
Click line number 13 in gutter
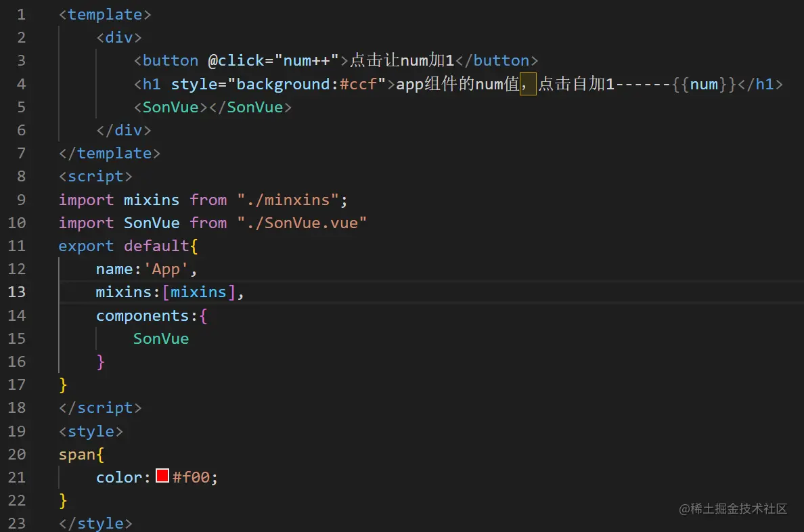17,292
